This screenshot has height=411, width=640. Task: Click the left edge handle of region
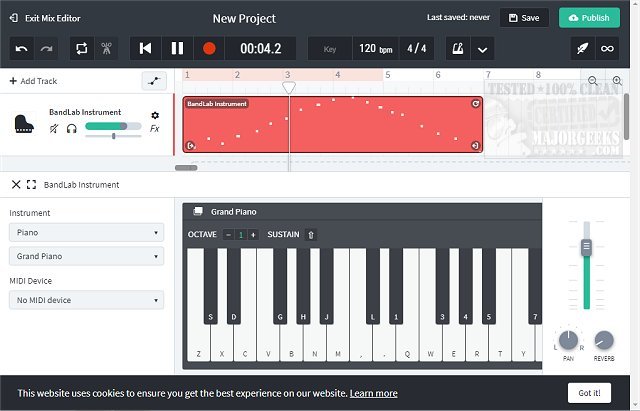[190, 145]
